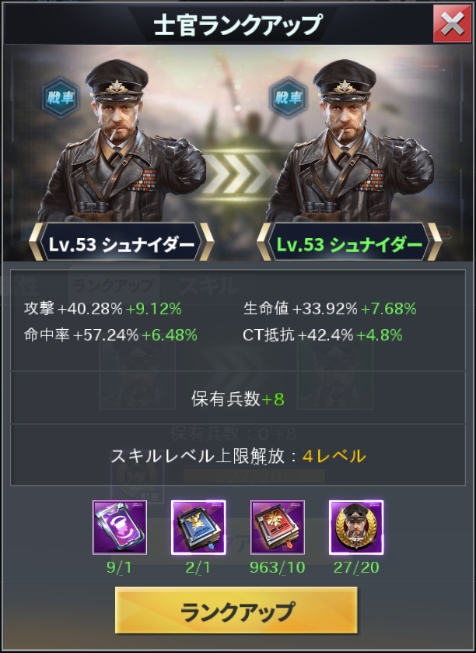Screen dimensions: 476x653
Task: Tap the right 戦車 hexagon badge
Action: click(288, 98)
